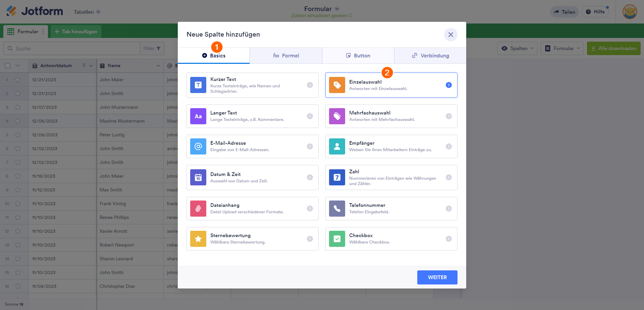
Task: Toggle the select-all rows checkbox
Action: click(7, 66)
